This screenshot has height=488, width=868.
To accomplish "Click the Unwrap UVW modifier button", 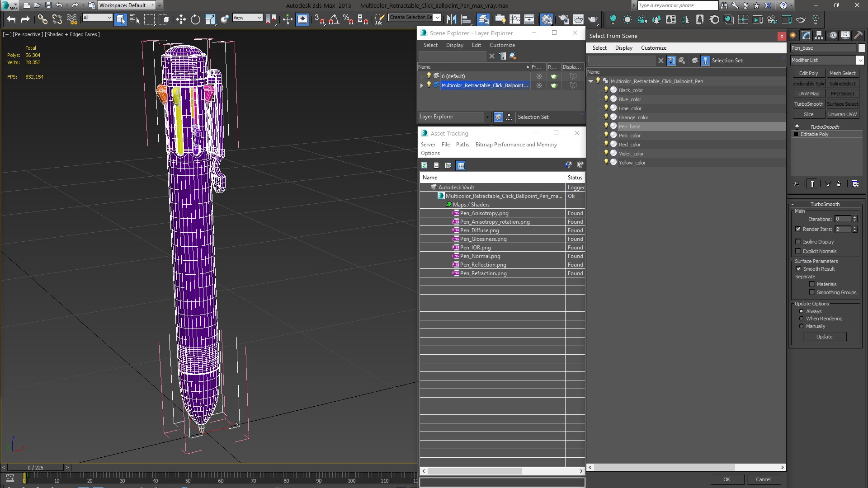I will point(842,114).
